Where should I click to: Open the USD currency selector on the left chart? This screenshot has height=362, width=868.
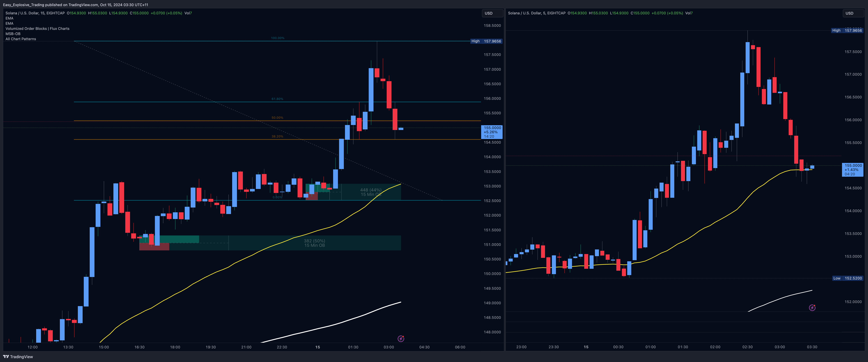pyautogui.click(x=492, y=13)
